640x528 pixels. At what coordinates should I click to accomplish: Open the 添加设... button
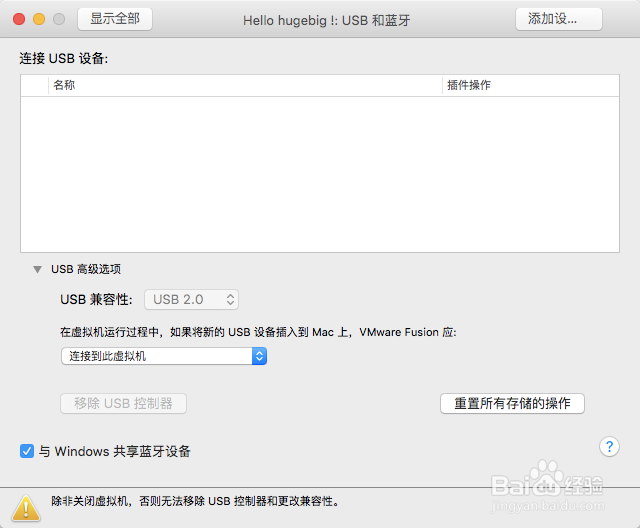559,19
